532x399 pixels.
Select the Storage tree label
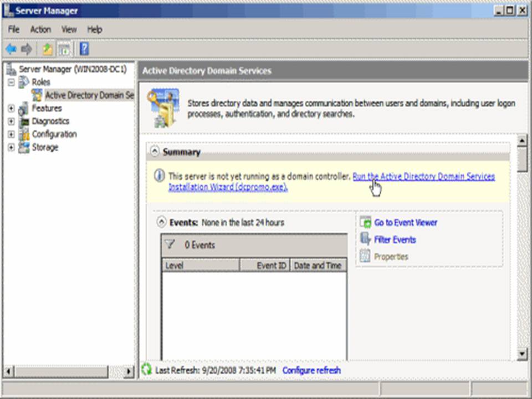tap(45, 147)
